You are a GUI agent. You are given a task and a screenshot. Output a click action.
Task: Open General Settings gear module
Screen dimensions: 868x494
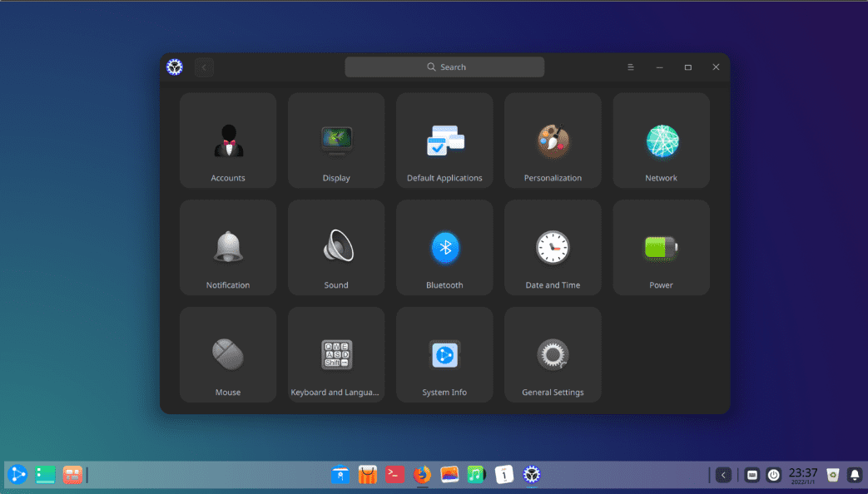tap(553, 354)
